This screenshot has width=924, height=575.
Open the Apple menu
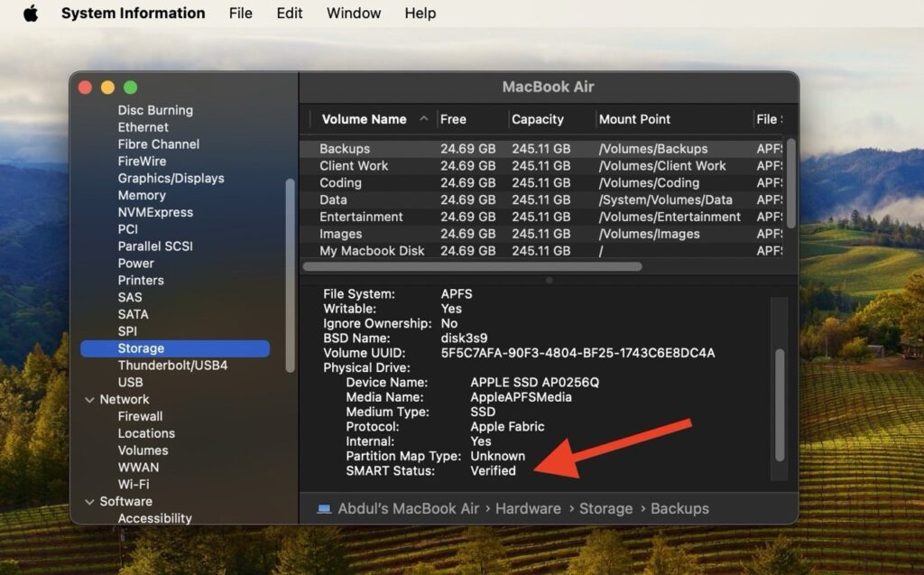pos(28,13)
